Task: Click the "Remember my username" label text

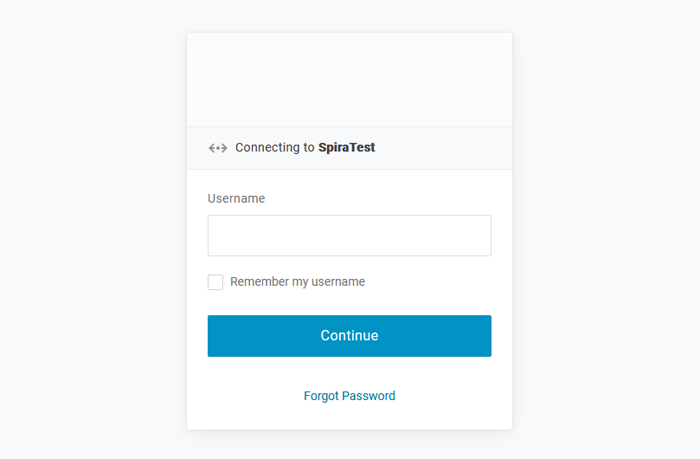Action: [297, 282]
